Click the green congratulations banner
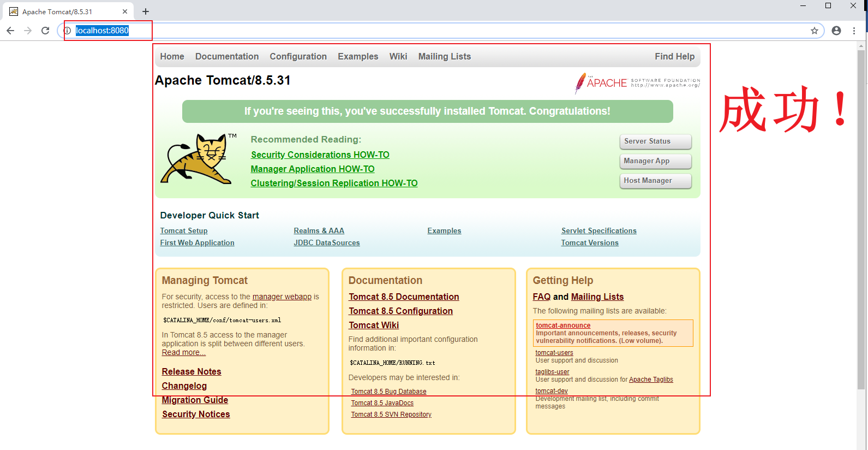The image size is (868, 450). [x=427, y=111]
